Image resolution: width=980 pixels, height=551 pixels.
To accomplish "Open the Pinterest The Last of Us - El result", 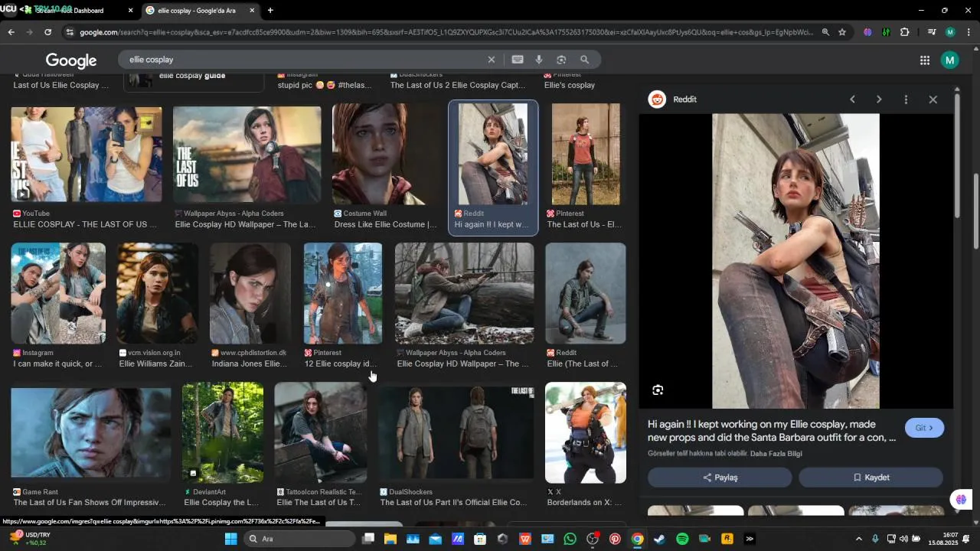I will [x=586, y=155].
